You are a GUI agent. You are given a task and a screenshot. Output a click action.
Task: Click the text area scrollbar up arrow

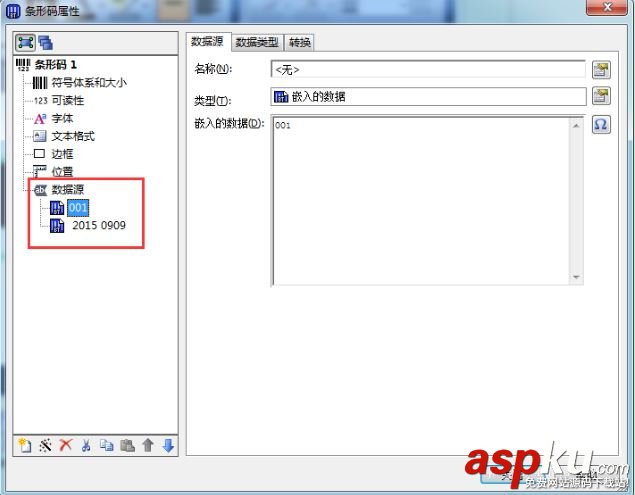(x=576, y=125)
